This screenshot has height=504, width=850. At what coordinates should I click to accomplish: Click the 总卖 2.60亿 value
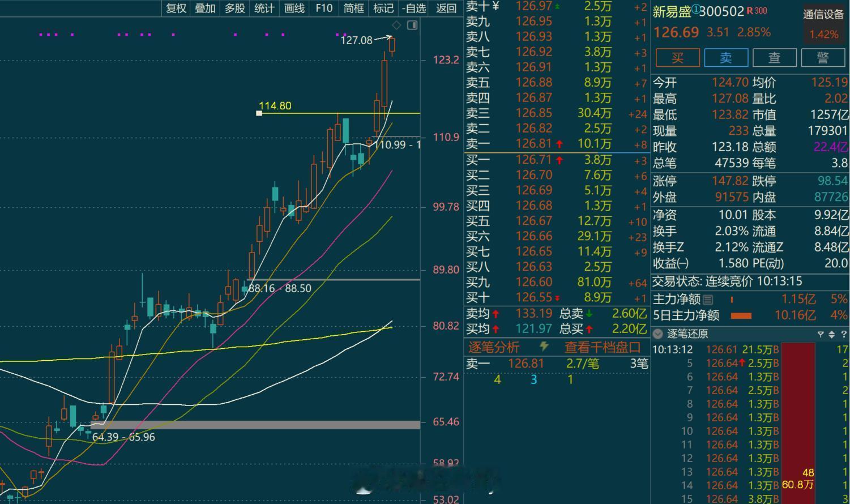tap(629, 313)
